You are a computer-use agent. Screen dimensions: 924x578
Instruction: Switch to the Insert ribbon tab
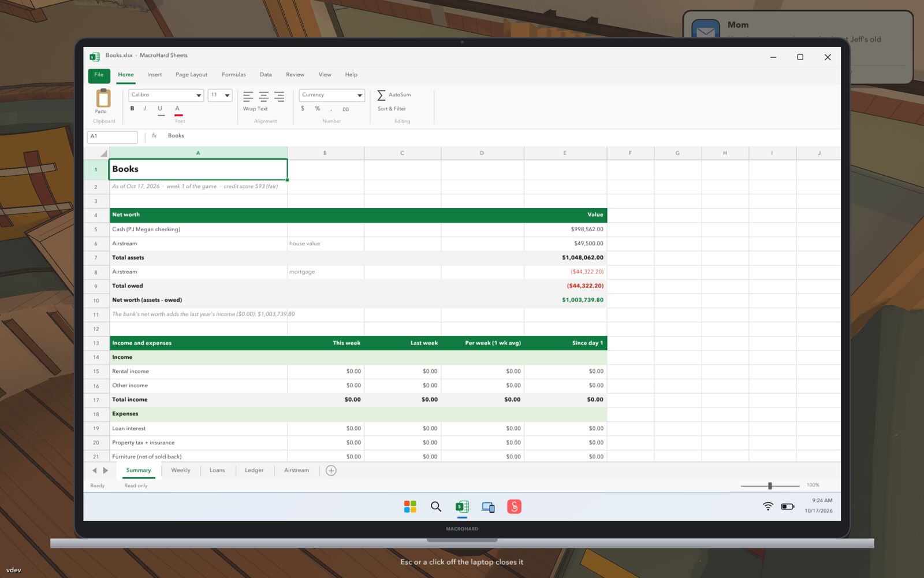(x=154, y=75)
